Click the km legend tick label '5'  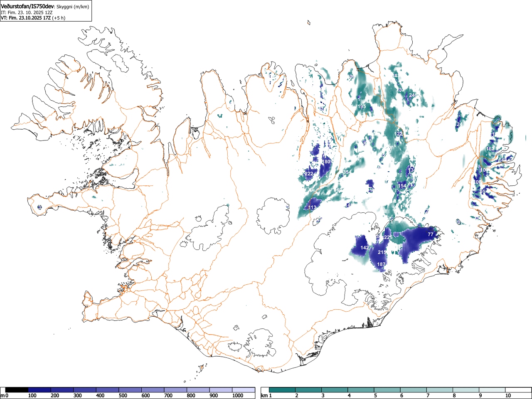click(375, 396)
